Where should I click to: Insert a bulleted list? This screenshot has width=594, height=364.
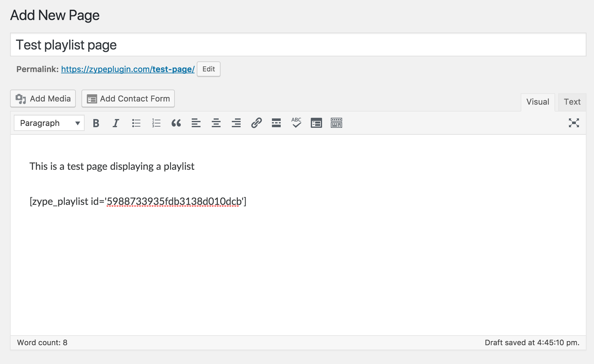pyautogui.click(x=136, y=123)
